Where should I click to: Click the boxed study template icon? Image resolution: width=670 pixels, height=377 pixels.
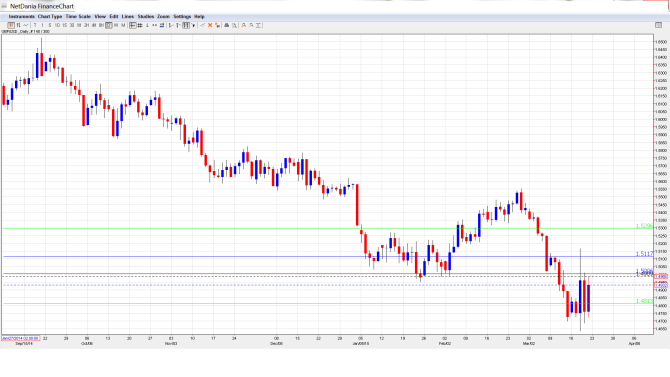186,25
